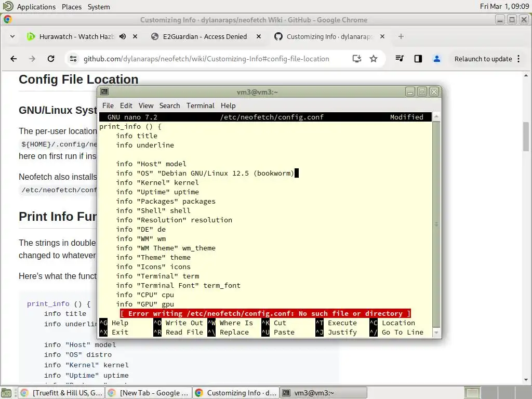The height and width of the screenshot is (399, 532).
Task: Mute the Hurawatch tab audio icon
Action: (123, 36)
